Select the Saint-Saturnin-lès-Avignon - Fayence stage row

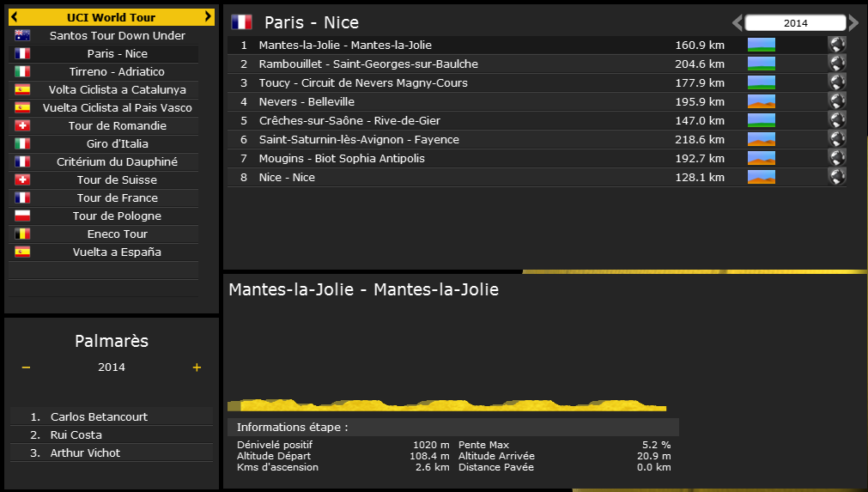pyautogui.click(x=361, y=139)
